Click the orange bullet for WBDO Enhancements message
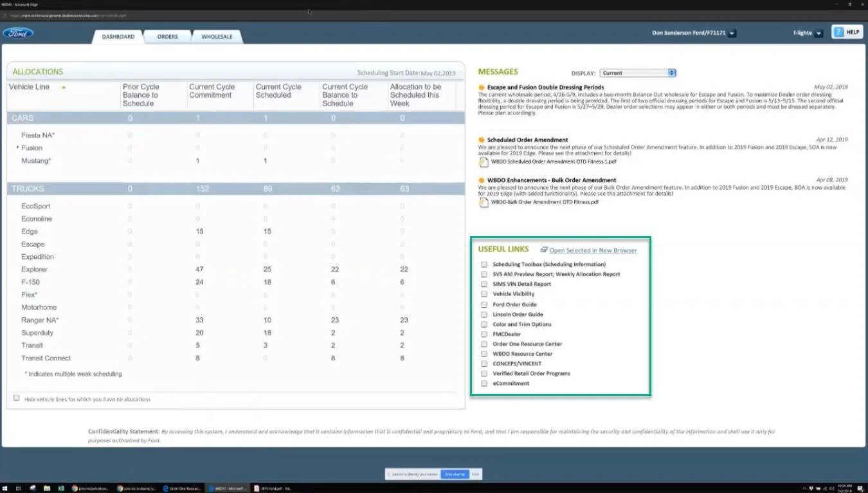868x493 pixels. tap(482, 180)
